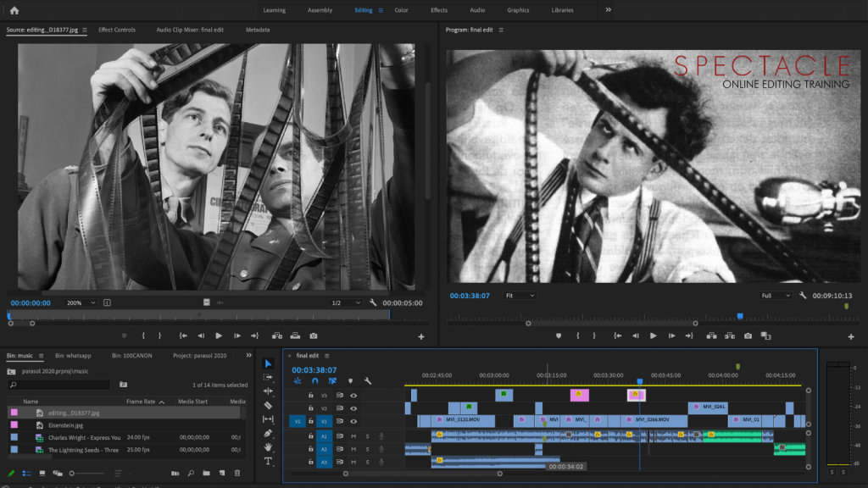
Task: Select the Type tool
Action: click(268, 461)
